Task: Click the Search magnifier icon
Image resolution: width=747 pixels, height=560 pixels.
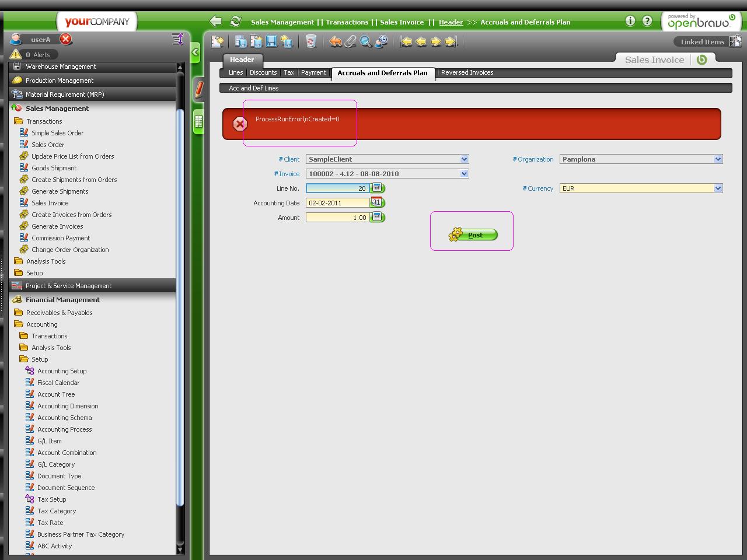Action: coord(365,41)
